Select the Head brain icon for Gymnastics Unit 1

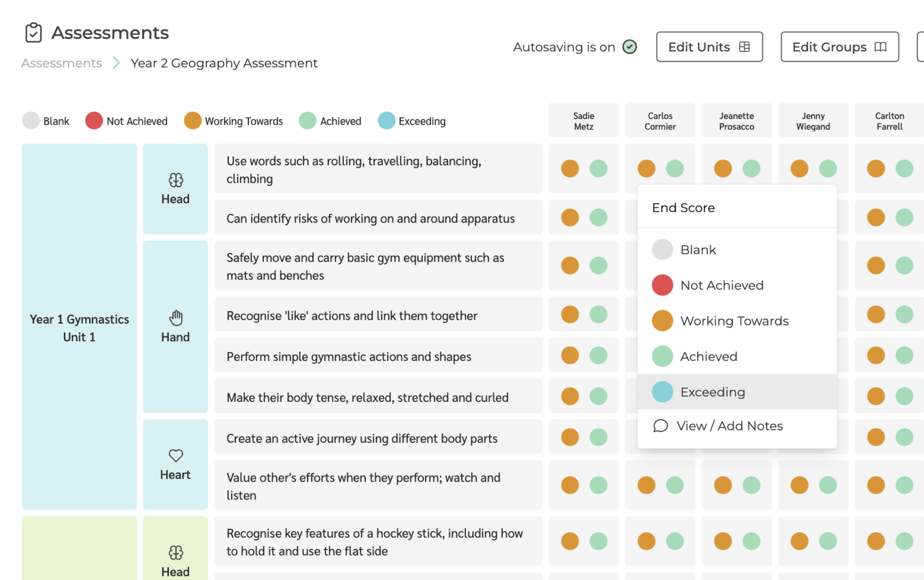[x=175, y=180]
